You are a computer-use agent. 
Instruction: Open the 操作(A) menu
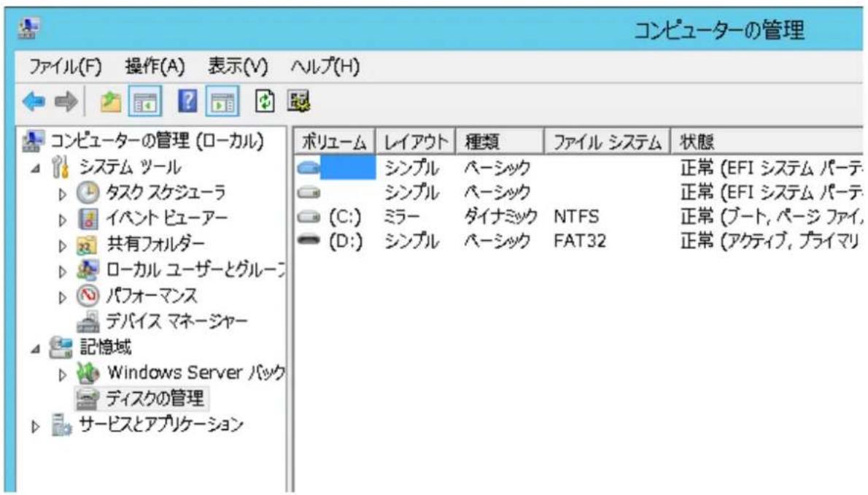155,66
